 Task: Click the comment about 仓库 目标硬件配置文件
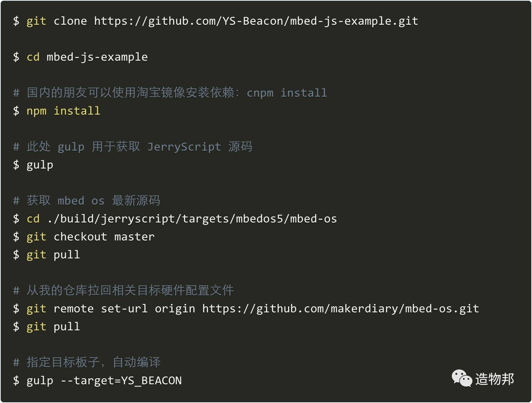point(123,290)
